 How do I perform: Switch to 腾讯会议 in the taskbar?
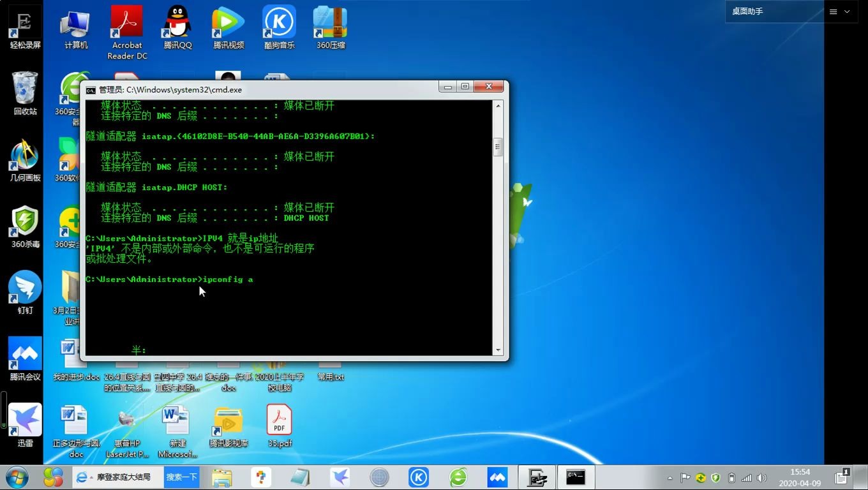coord(497,477)
